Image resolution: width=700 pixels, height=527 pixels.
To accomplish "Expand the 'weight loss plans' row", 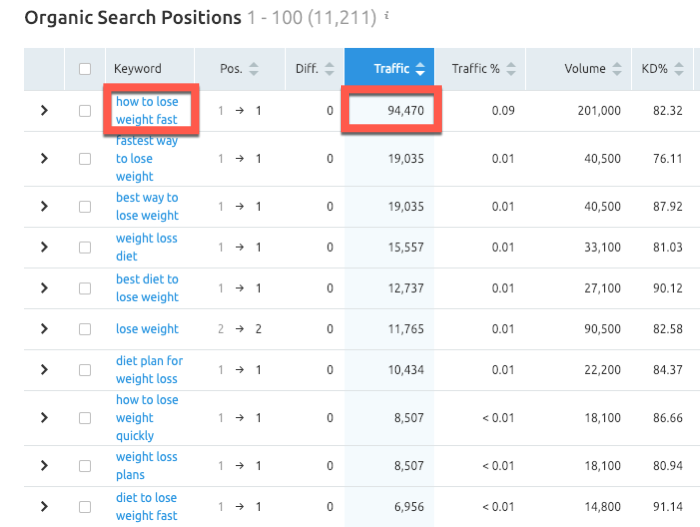I will [44, 466].
